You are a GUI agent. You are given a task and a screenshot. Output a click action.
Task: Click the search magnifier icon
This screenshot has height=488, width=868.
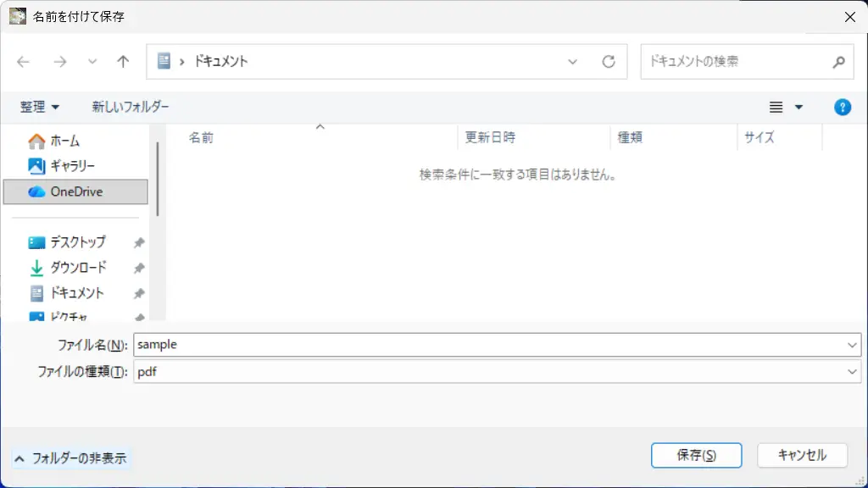click(x=837, y=62)
